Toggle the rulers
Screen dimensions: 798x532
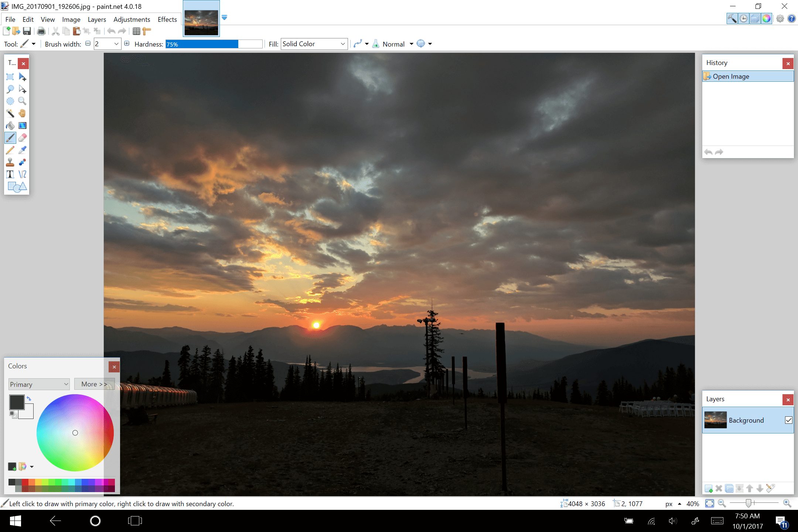147,31
